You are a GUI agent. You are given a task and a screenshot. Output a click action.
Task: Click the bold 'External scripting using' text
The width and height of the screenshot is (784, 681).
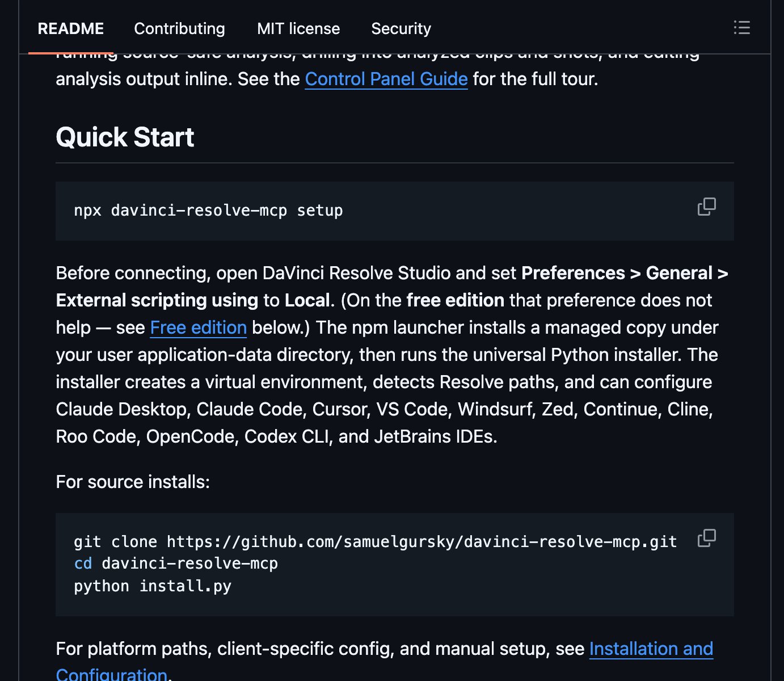tap(157, 300)
